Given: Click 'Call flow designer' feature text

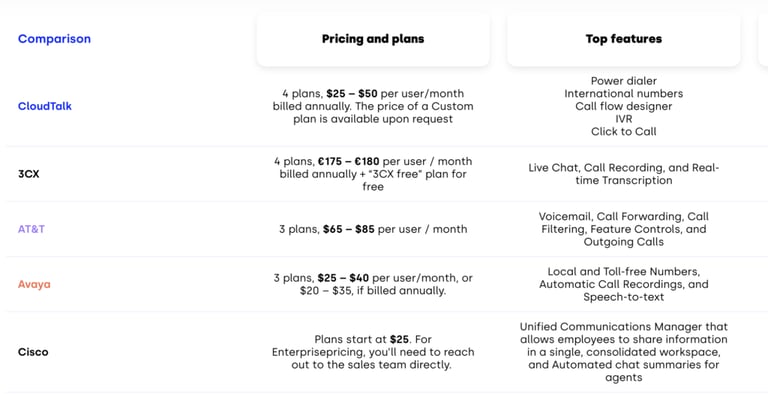Looking at the screenshot, I should pyautogui.click(x=624, y=106).
